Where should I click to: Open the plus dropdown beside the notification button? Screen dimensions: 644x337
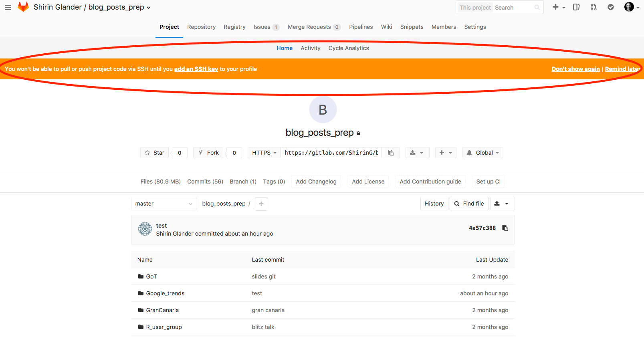click(x=446, y=153)
